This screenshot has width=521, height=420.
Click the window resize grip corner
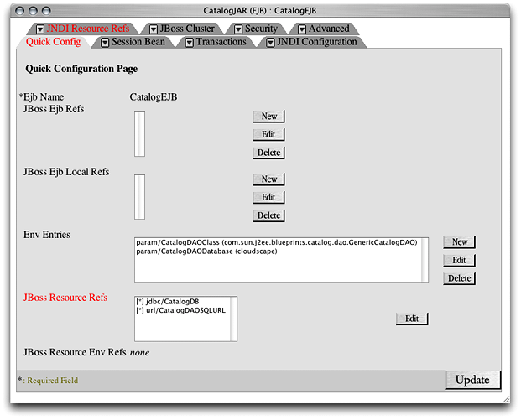click(x=506, y=399)
